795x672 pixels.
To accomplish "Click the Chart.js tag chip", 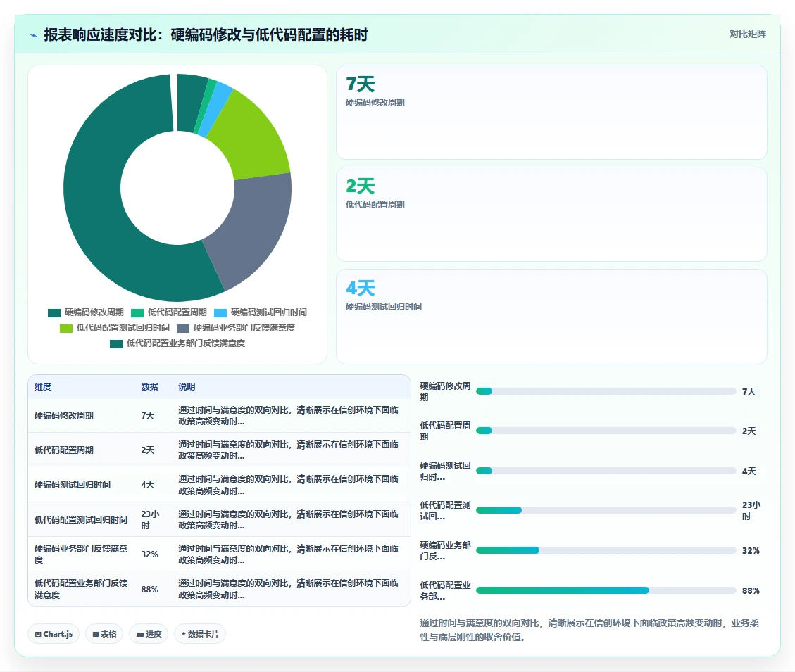I will click(54, 634).
